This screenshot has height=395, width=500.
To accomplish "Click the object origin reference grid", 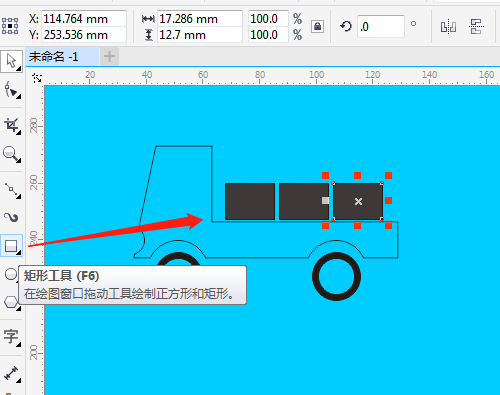I will point(10,26).
